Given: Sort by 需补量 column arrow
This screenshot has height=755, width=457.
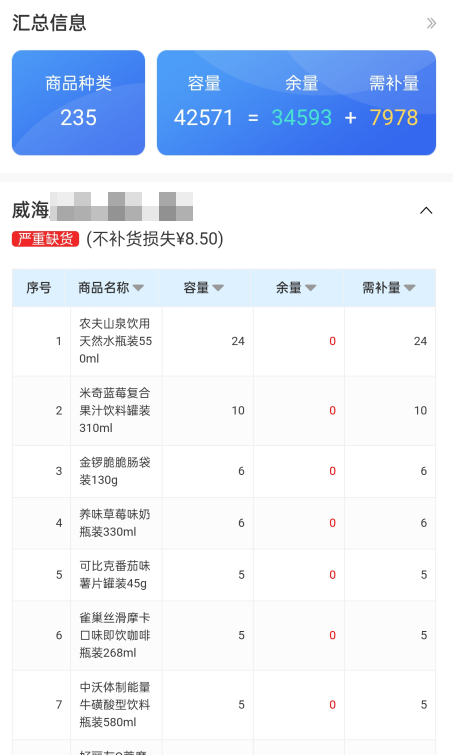Looking at the screenshot, I should [410, 288].
